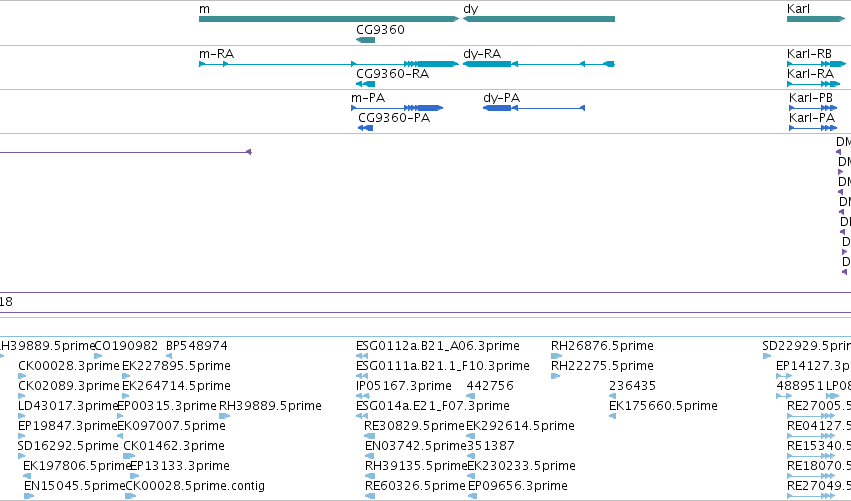This screenshot has height=501, width=851.
Task: Click the SD16292.5prime EST label
Action: coord(68,446)
